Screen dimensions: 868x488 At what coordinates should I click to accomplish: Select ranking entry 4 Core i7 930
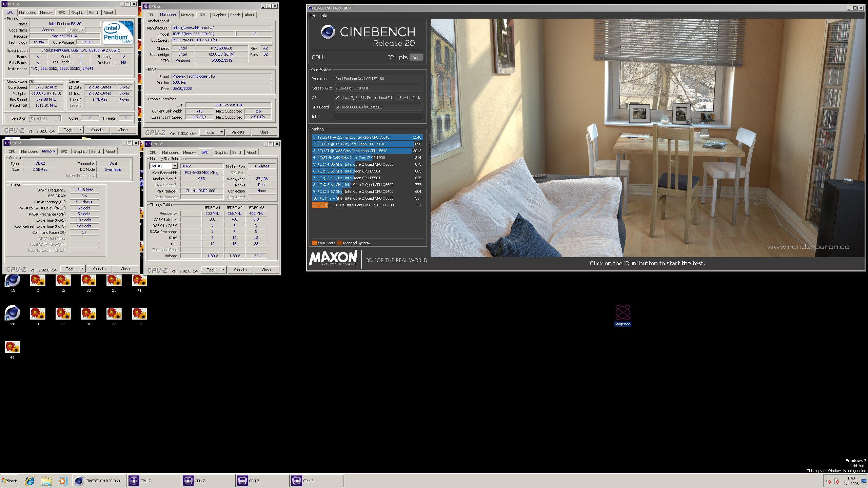click(x=367, y=158)
